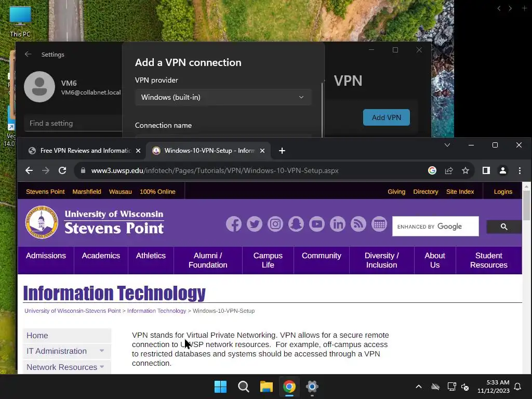The height and width of the screenshot is (399, 532).
Task: Click Information Technology breadcrumb link
Action: coord(156,311)
